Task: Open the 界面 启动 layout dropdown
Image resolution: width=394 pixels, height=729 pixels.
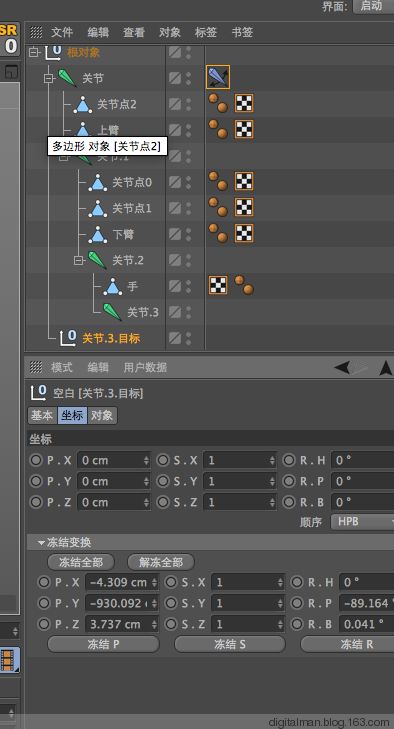Action: point(373,6)
